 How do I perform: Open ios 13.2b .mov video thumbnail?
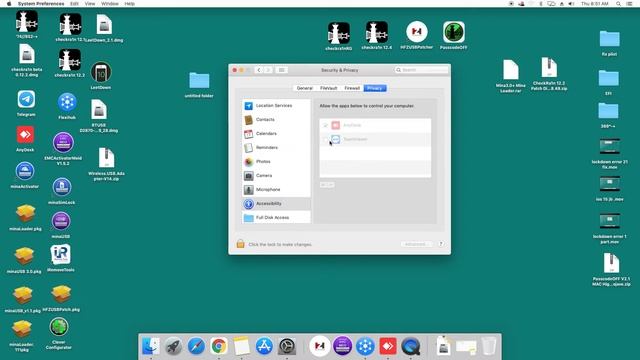point(610,184)
